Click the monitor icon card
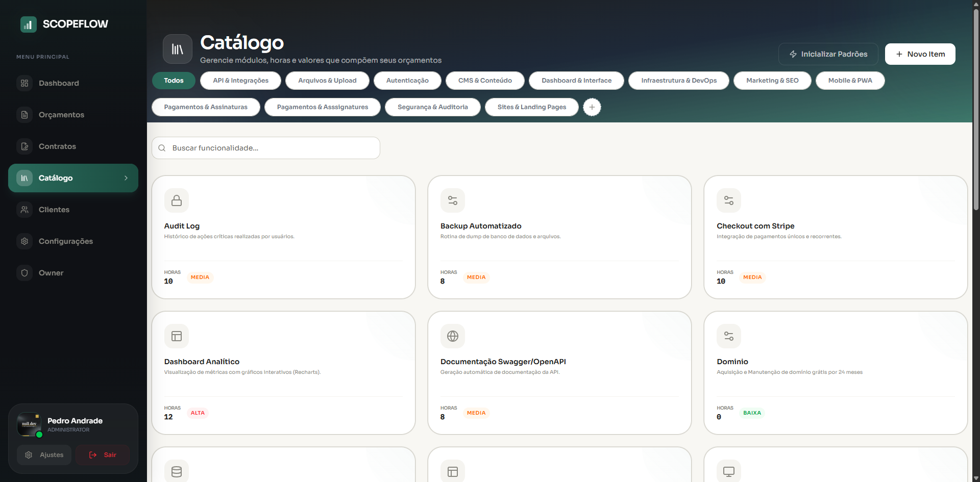This screenshot has width=980, height=482. (729, 471)
